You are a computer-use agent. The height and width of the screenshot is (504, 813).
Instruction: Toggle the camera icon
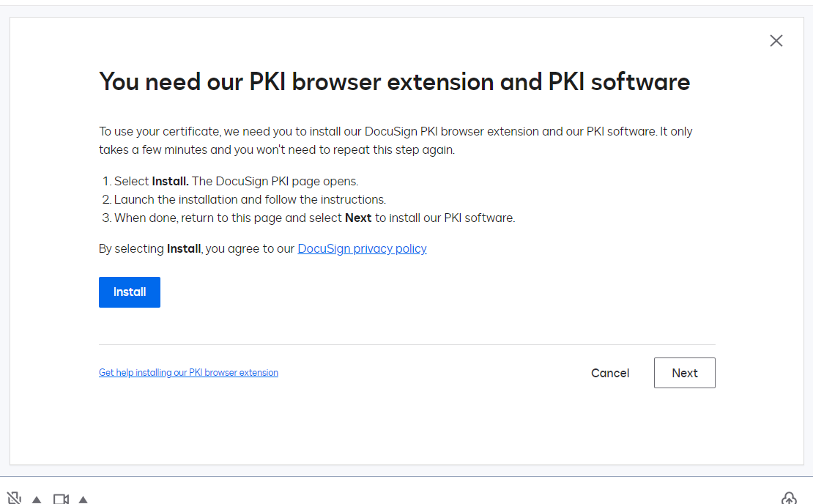(x=61, y=500)
